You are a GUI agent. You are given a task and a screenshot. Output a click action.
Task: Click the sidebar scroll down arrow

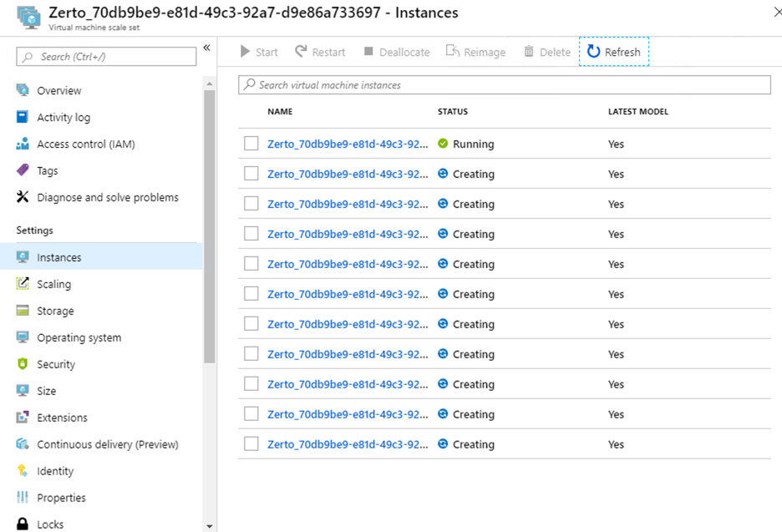coord(210,526)
